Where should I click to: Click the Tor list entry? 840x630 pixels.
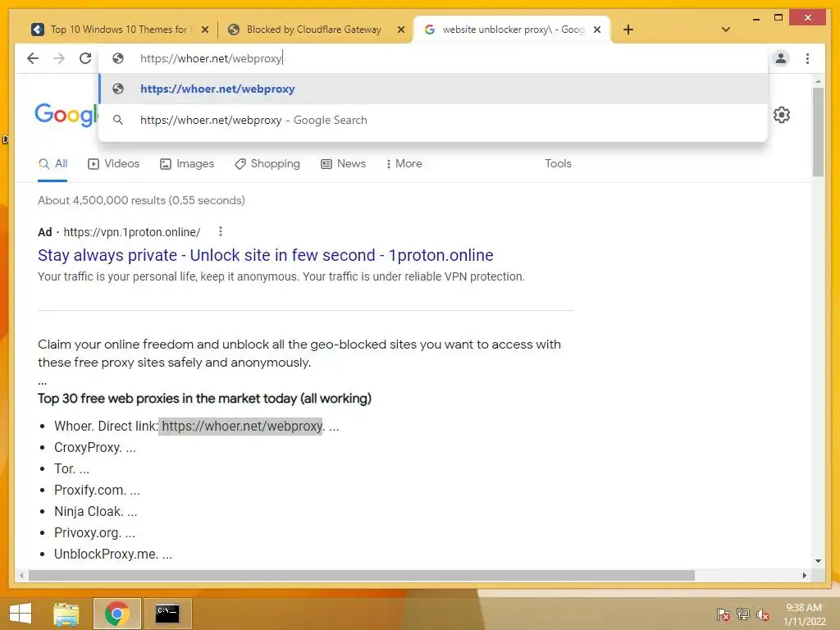[x=72, y=469]
